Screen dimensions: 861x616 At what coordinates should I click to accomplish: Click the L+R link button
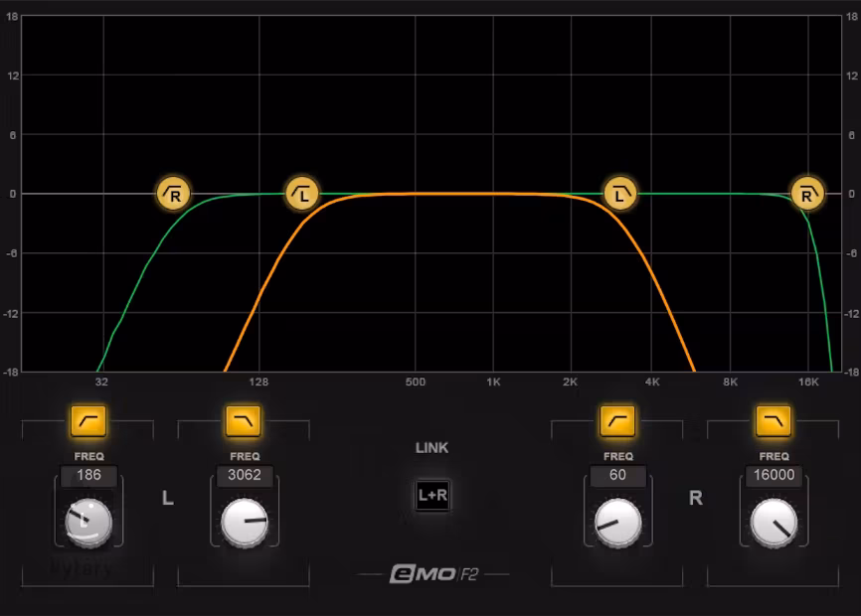coord(432,495)
